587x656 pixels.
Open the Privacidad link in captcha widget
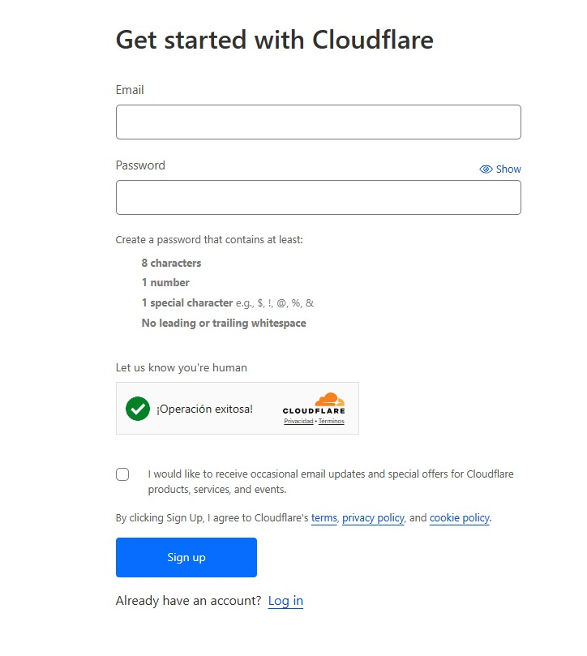coord(298,421)
